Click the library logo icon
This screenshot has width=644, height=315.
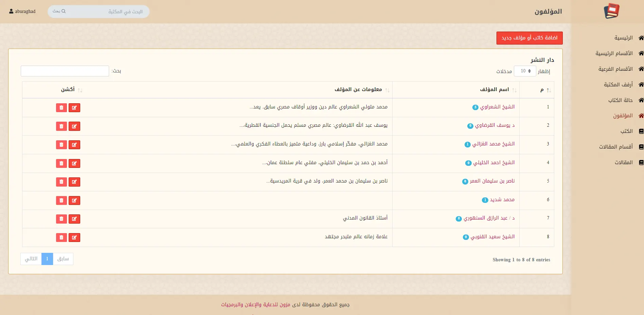(x=611, y=11)
